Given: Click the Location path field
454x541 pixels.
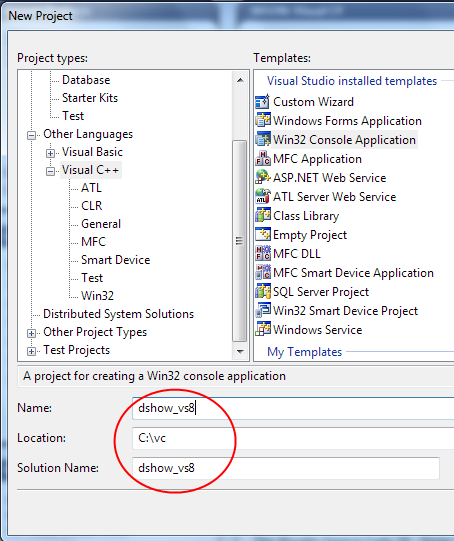Looking at the screenshot, I should pos(293,438).
